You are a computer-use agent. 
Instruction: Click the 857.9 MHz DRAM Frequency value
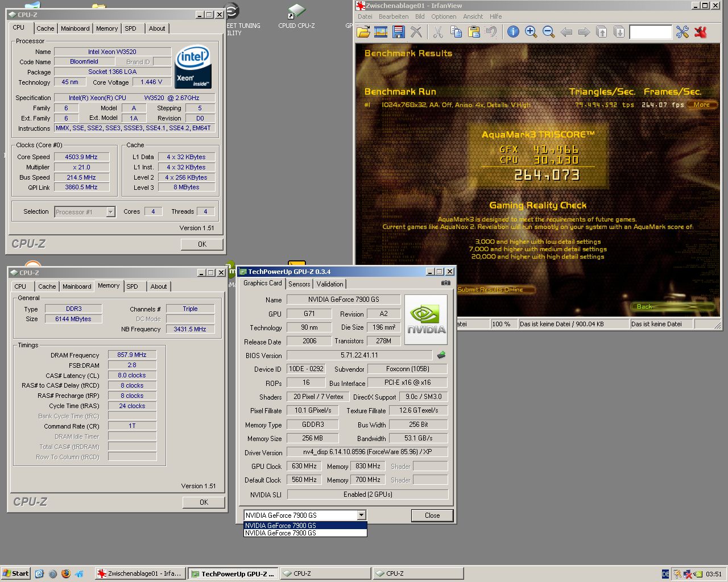(132, 355)
